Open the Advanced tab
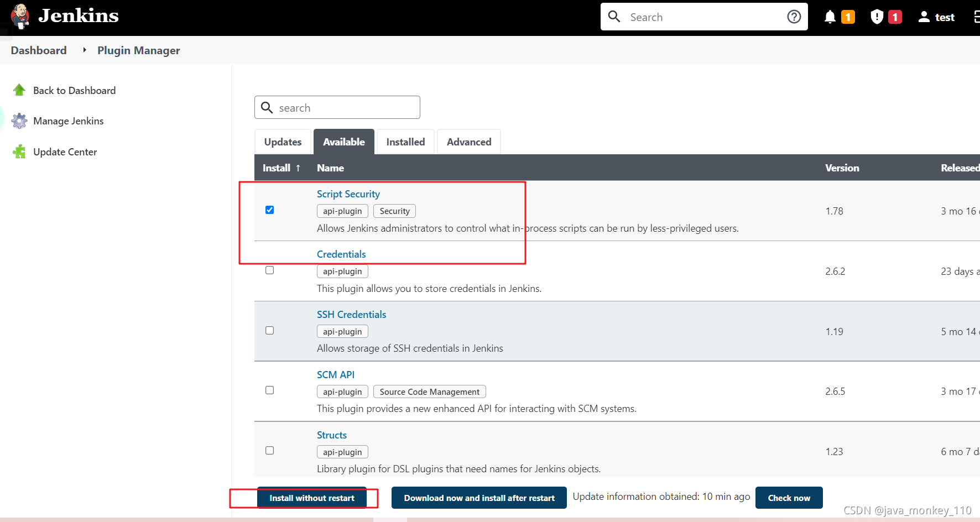 coord(469,142)
